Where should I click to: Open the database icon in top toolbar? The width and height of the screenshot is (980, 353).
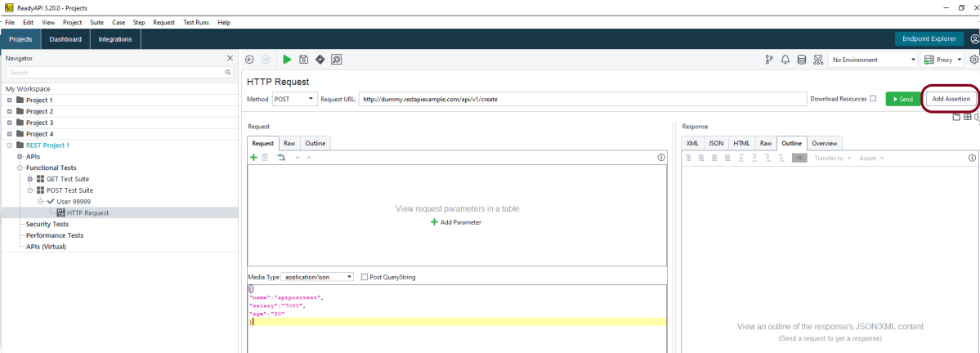tap(801, 60)
